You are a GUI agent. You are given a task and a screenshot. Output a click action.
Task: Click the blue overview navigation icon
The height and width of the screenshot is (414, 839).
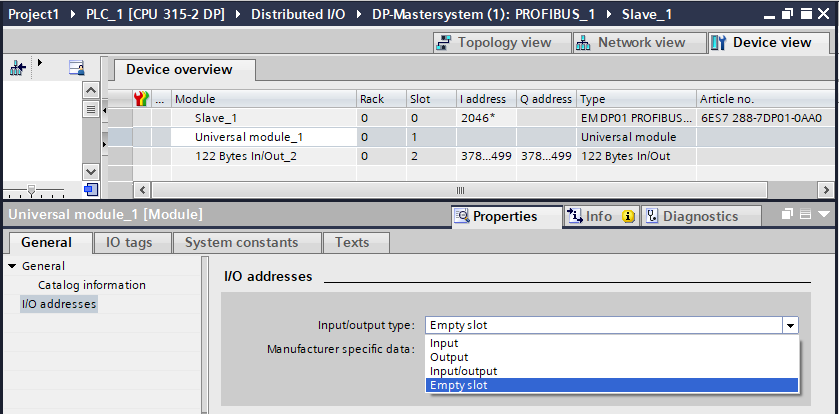click(91, 189)
